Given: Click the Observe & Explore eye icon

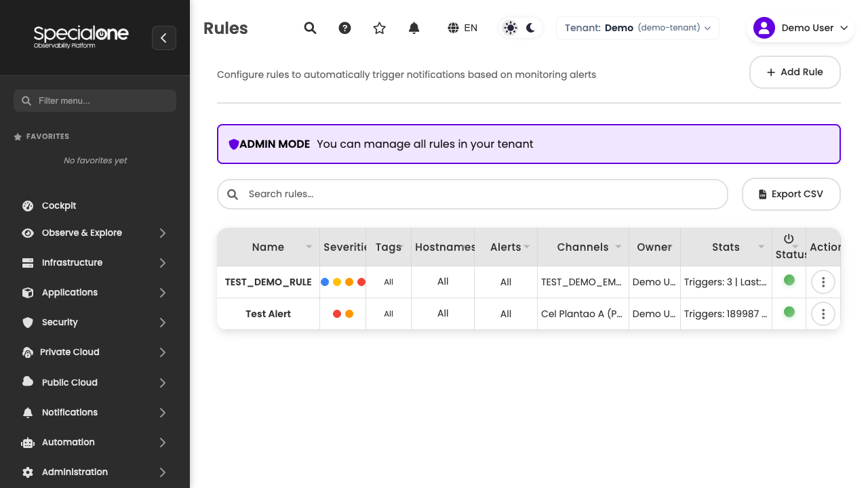Looking at the screenshot, I should [x=28, y=232].
